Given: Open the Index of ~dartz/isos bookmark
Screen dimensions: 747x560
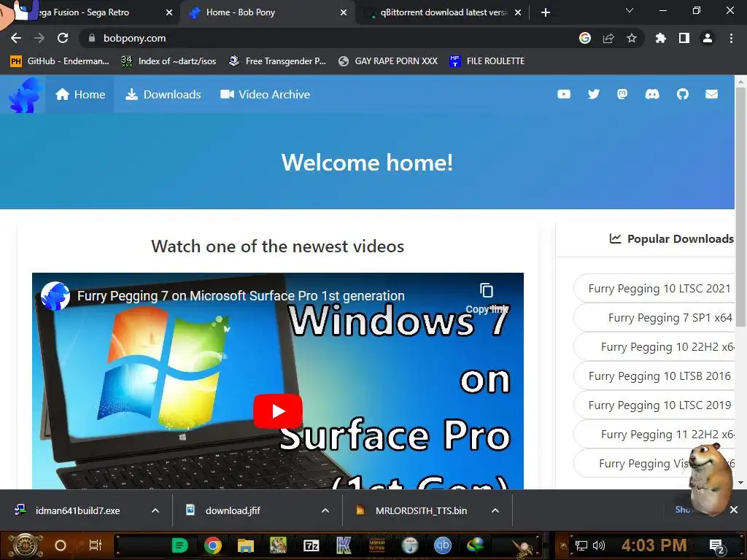Looking at the screenshot, I should pyautogui.click(x=169, y=61).
